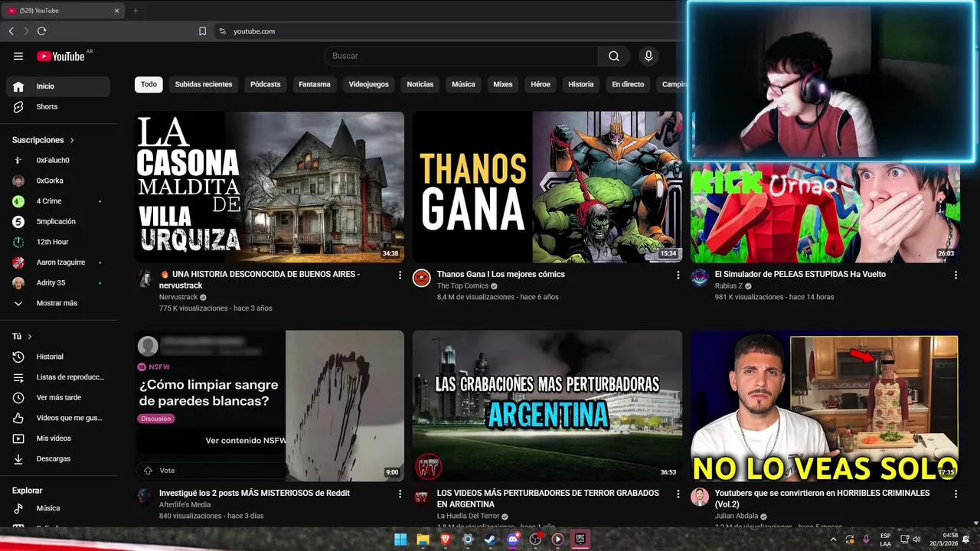The width and height of the screenshot is (980, 551).
Task: Open La Casona Maldita video thumbnail
Action: pos(269,187)
